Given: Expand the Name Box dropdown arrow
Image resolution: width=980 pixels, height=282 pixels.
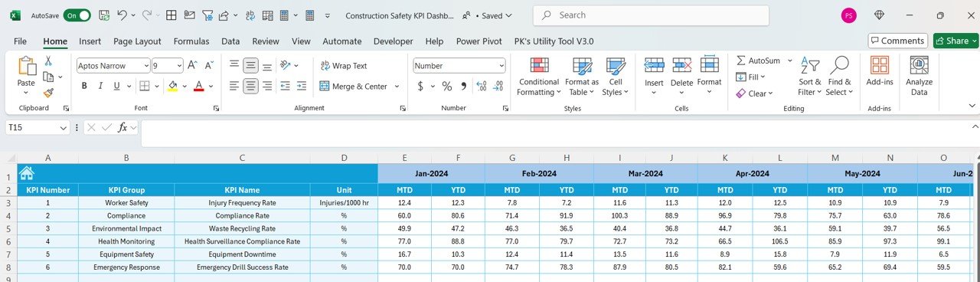Looking at the screenshot, I should click(64, 128).
